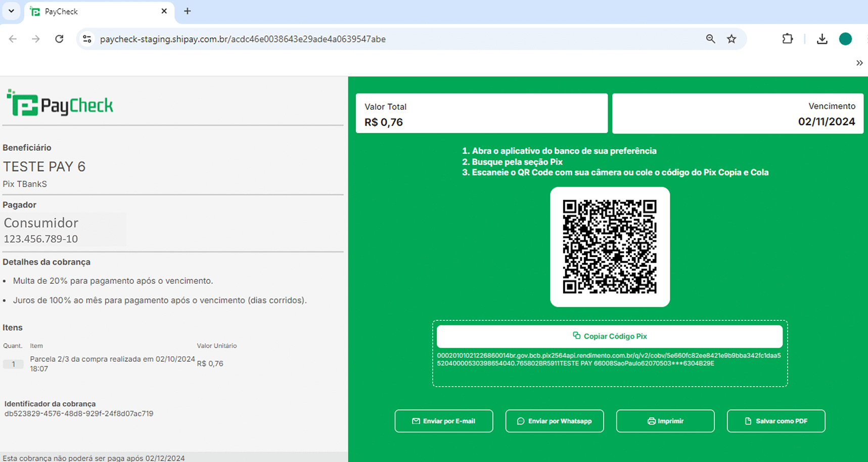Click the CPF 123.456.789-10
868x462 pixels.
(x=41, y=239)
